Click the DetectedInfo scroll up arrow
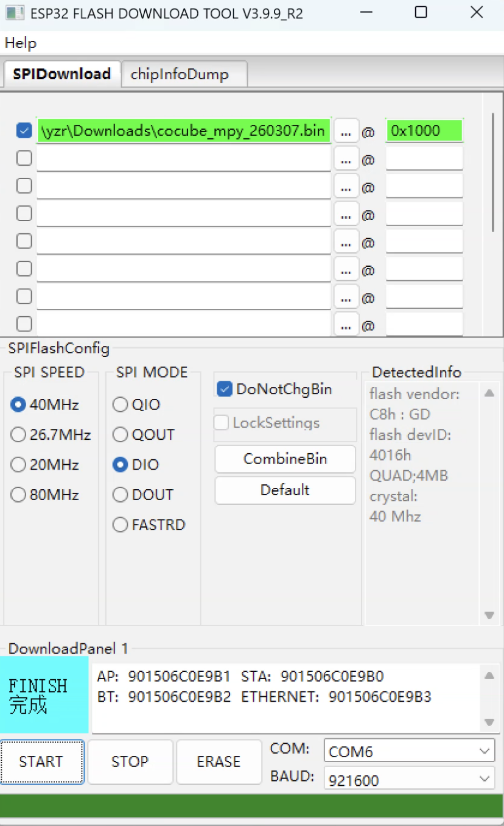This screenshot has height=826, width=504. (489, 394)
